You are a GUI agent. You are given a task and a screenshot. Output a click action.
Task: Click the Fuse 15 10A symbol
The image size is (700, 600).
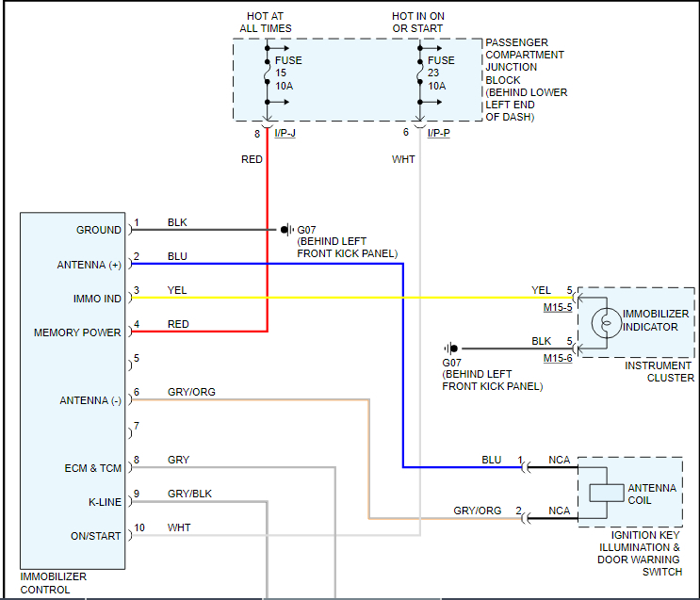pos(267,72)
